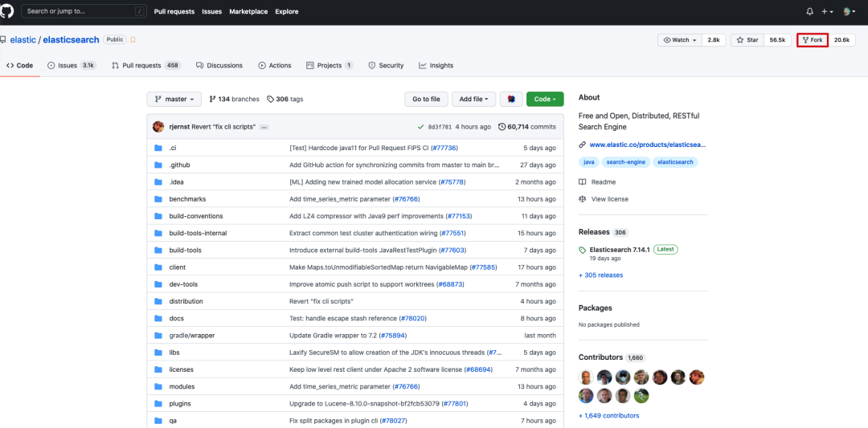Go to Marketplace in top navigation
868x428 pixels.
tap(249, 11)
